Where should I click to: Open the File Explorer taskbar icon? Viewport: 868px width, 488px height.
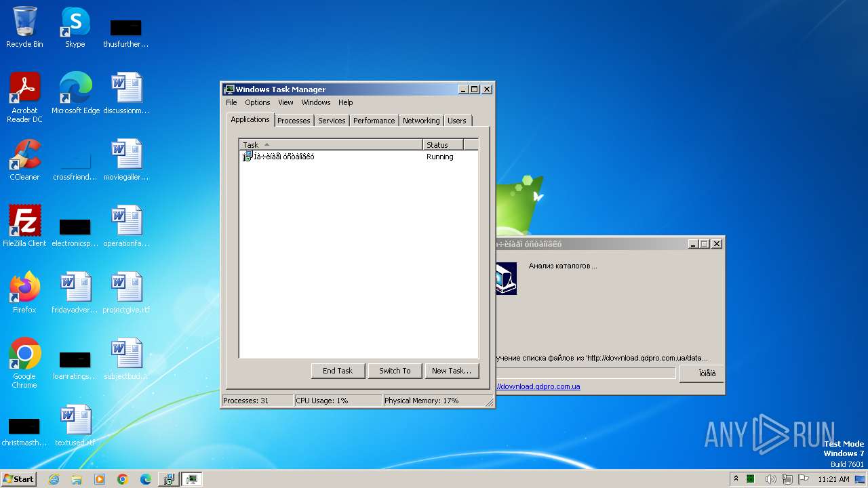pyautogui.click(x=77, y=479)
